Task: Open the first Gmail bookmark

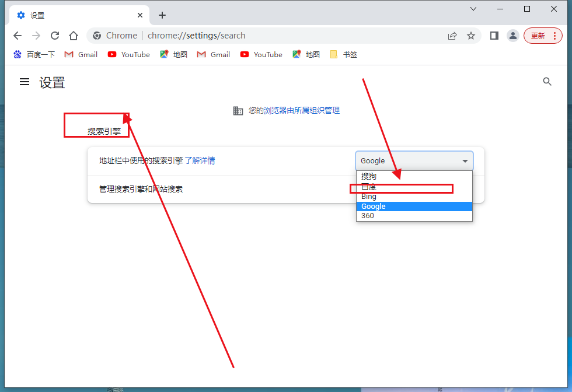Action: 81,55
